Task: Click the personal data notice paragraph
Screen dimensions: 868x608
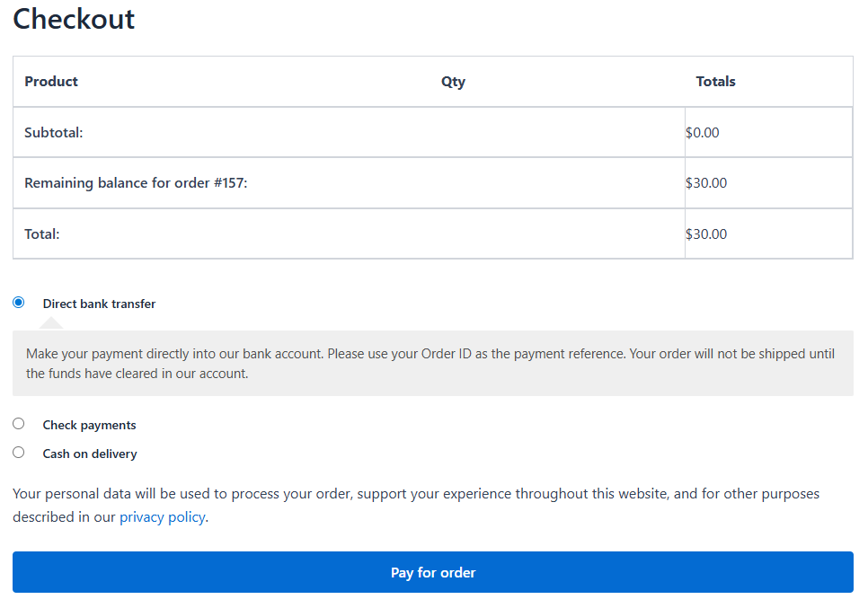Action: point(415,504)
